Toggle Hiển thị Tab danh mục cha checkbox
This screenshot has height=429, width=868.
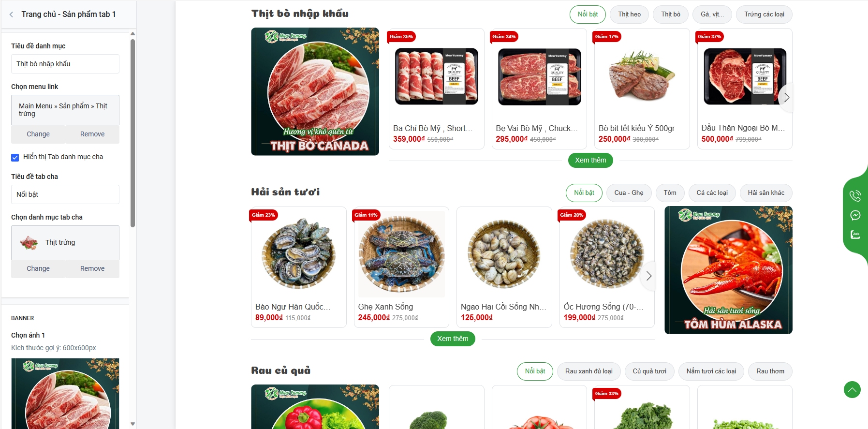pos(15,157)
